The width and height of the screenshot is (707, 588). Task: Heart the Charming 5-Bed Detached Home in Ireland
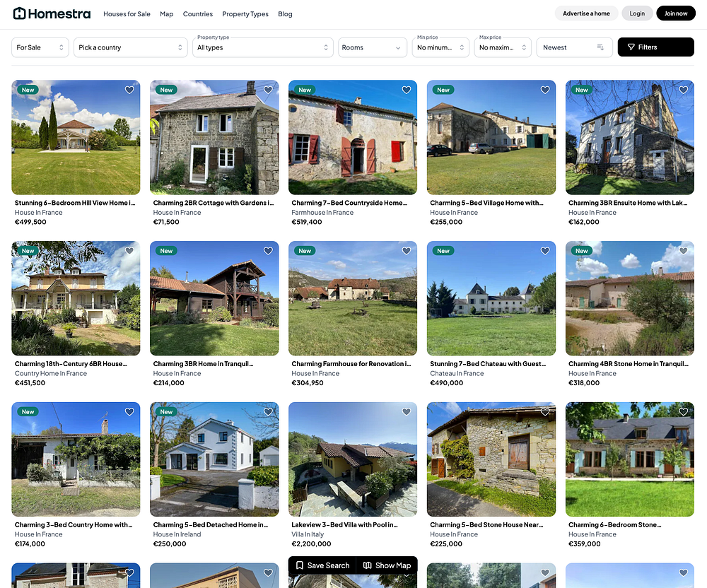[268, 411]
